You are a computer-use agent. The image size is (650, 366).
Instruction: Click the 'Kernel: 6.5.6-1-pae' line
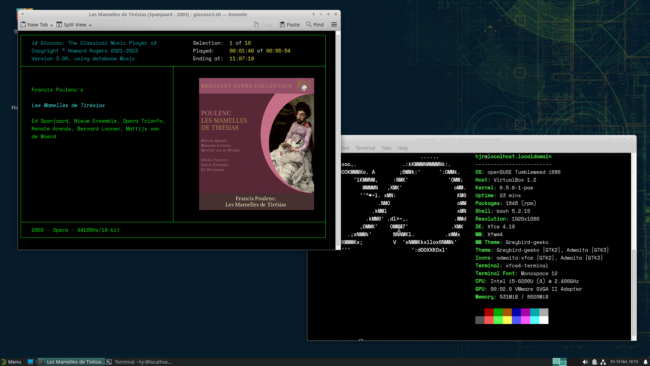pos(504,188)
